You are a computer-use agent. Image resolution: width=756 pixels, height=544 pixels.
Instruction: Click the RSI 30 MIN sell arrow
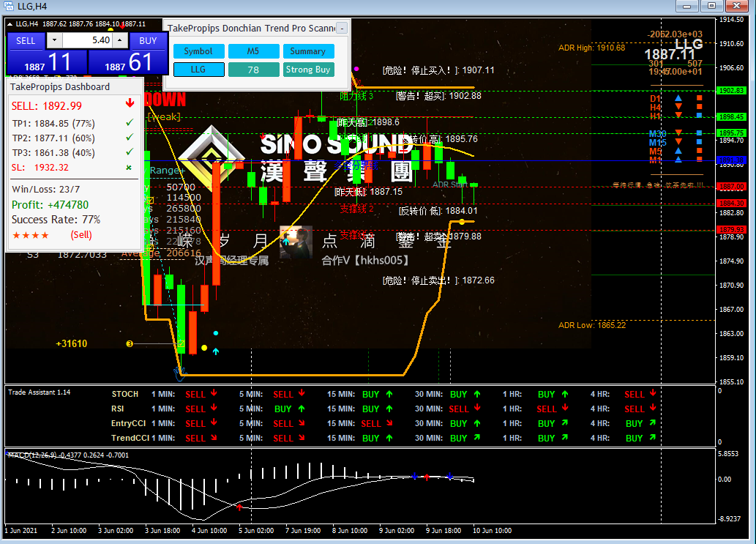point(477,408)
